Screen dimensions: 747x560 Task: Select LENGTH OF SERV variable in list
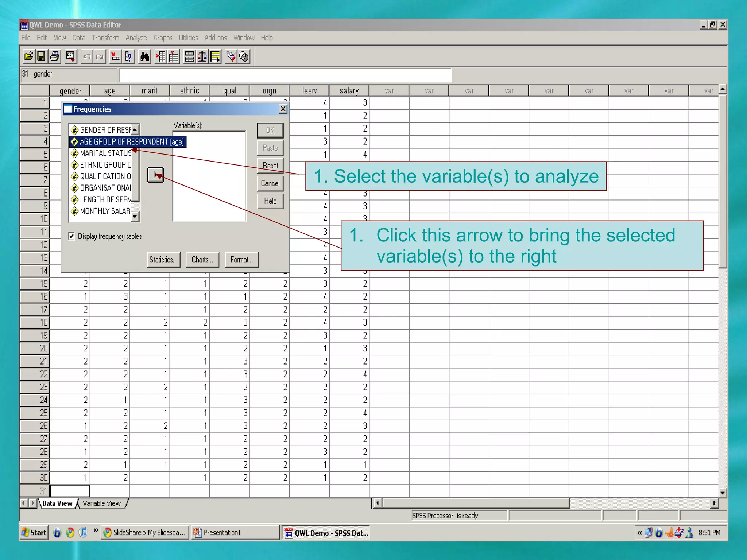point(101,200)
